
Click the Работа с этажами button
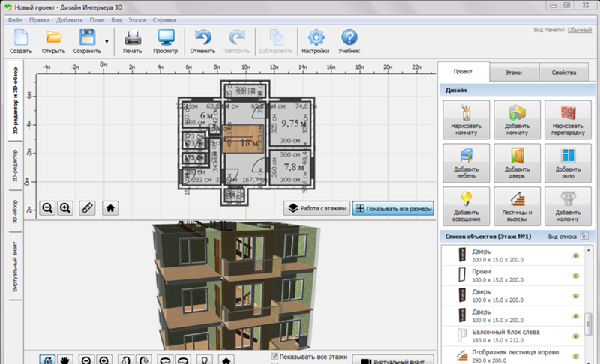[316, 208]
